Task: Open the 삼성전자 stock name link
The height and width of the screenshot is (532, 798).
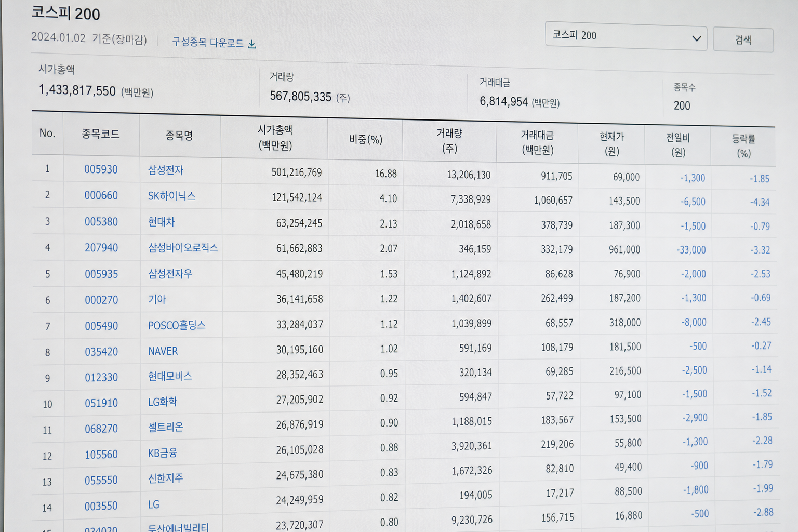Action: (166, 170)
